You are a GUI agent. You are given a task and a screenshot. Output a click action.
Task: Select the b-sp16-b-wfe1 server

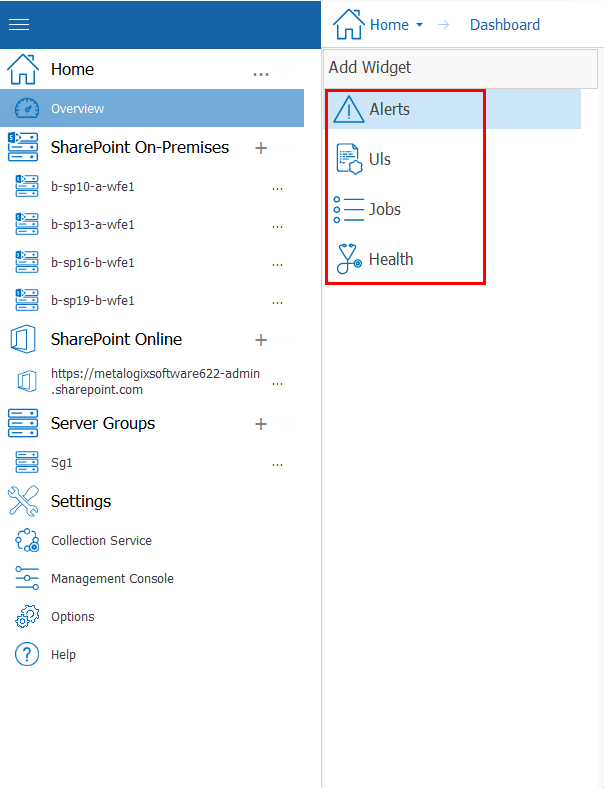[93, 263]
